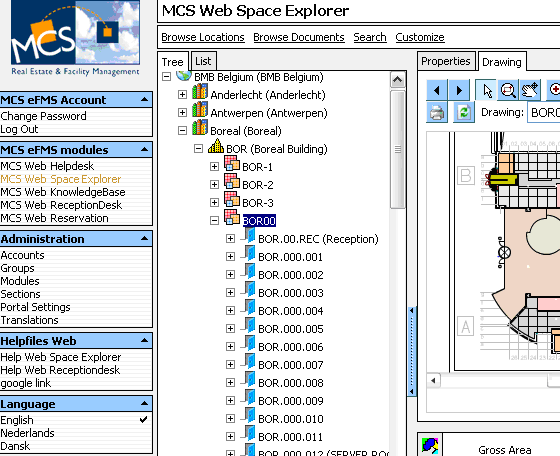The width and height of the screenshot is (560, 456).
Task: Select Dansk language option
Action: pos(15,446)
